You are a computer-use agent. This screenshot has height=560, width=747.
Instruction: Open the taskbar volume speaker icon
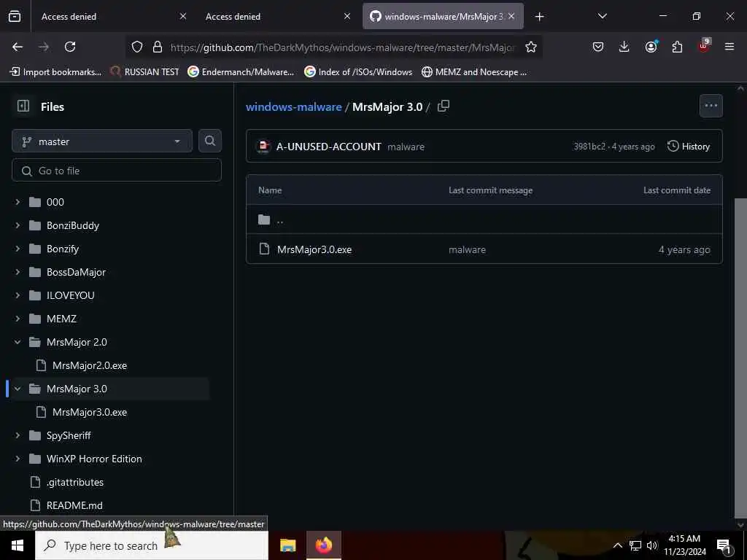(x=651, y=545)
